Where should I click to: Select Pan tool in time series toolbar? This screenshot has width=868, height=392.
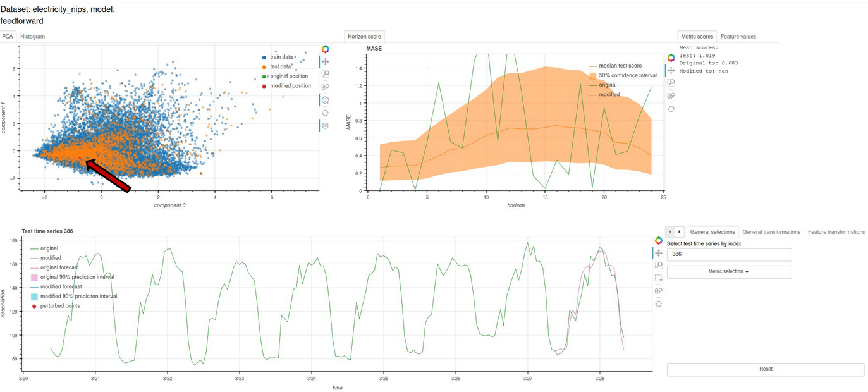tap(658, 253)
